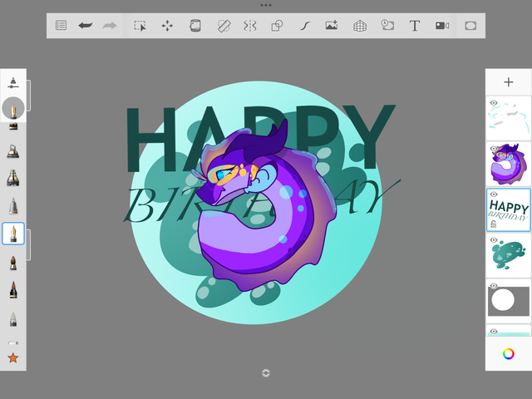Select the purple dragon layer thumbnail
This screenshot has width=532, height=399.
pyautogui.click(x=508, y=165)
